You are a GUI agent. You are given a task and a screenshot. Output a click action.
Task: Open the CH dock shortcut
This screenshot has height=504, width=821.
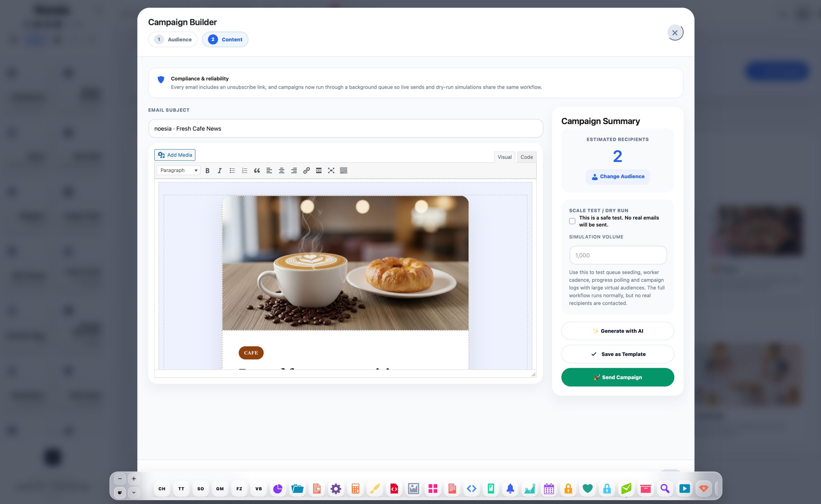coord(162,489)
